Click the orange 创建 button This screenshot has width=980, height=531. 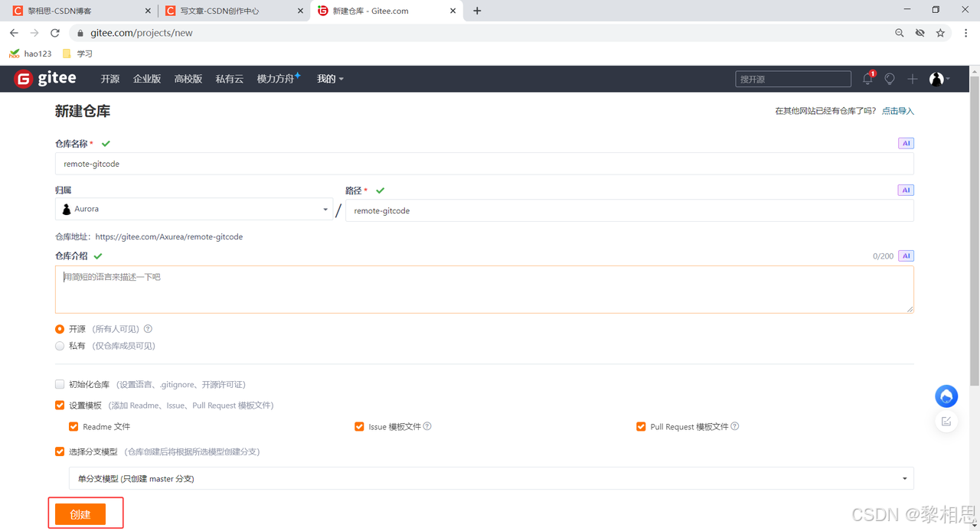click(x=80, y=514)
